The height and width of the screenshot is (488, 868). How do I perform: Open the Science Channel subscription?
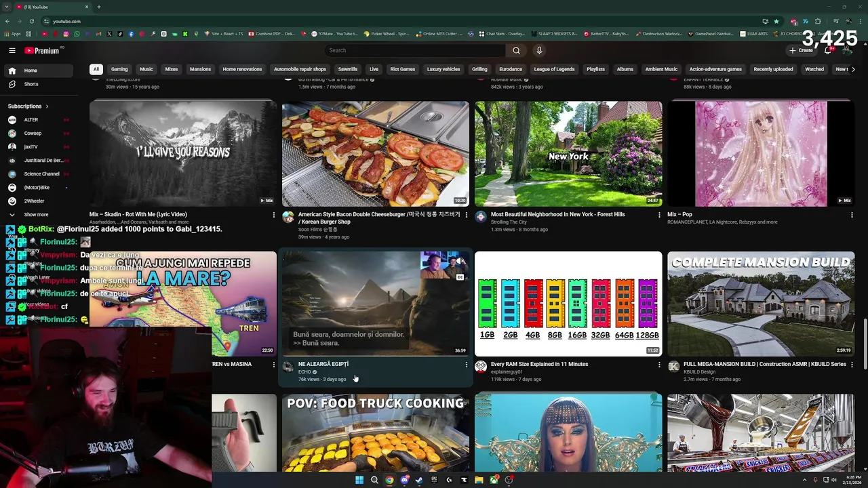38,174
